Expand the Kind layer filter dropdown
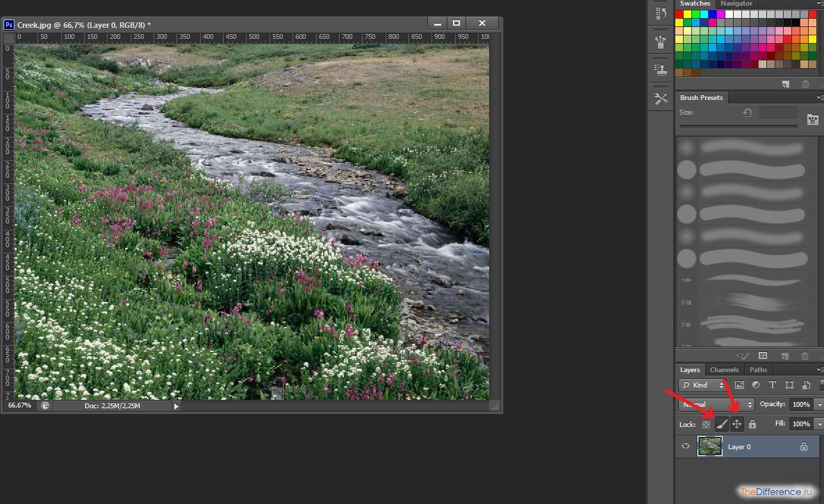 (x=704, y=385)
